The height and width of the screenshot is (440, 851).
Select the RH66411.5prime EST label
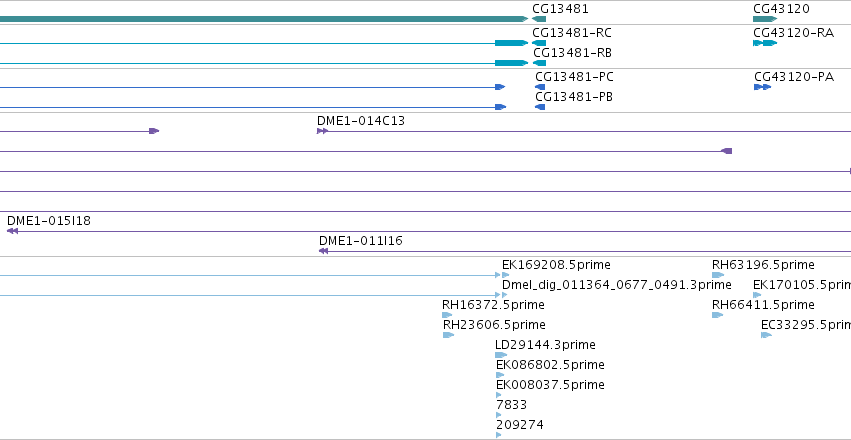click(763, 305)
